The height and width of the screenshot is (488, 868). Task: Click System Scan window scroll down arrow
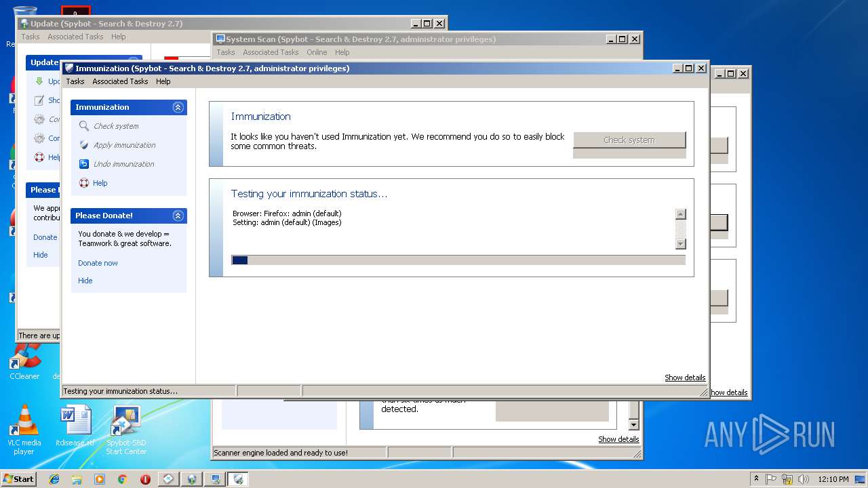click(x=634, y=425)
